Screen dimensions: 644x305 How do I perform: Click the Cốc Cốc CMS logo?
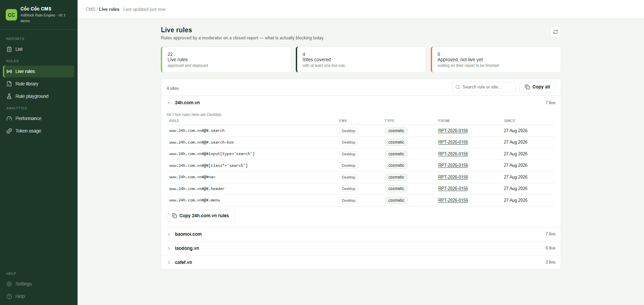(x=11, y=15)
